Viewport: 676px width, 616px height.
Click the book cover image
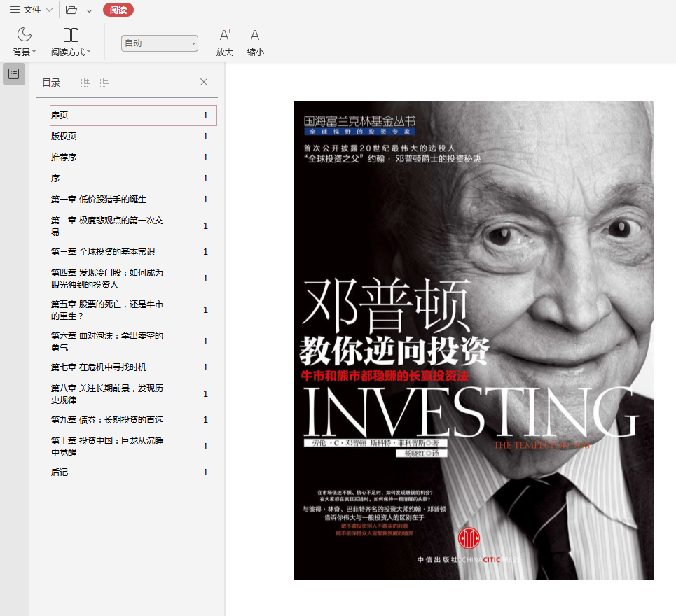coord(474,340)
